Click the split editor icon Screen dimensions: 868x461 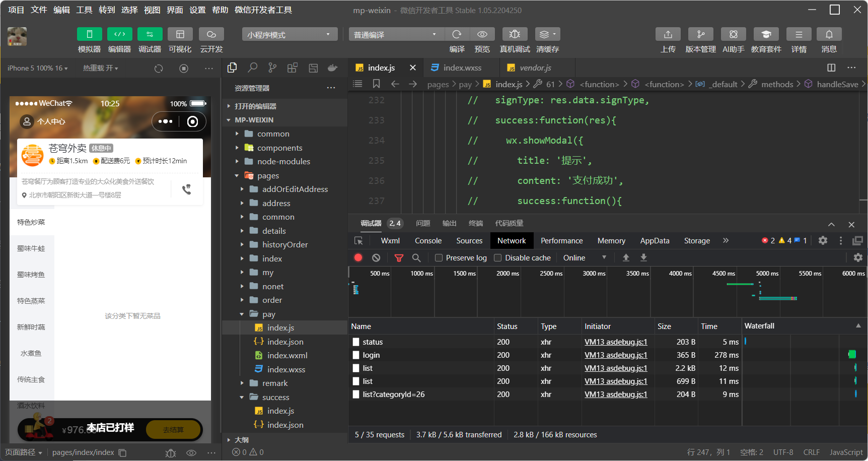831,68
